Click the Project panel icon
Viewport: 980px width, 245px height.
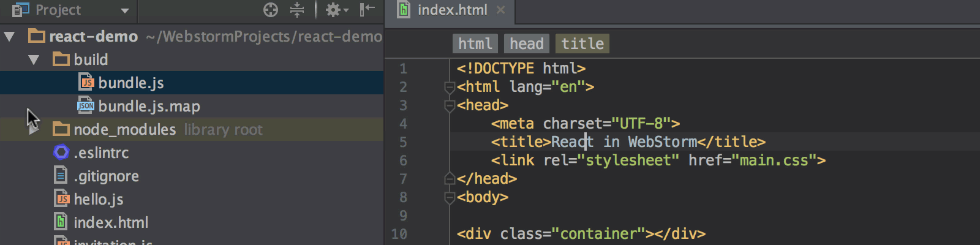20,10
